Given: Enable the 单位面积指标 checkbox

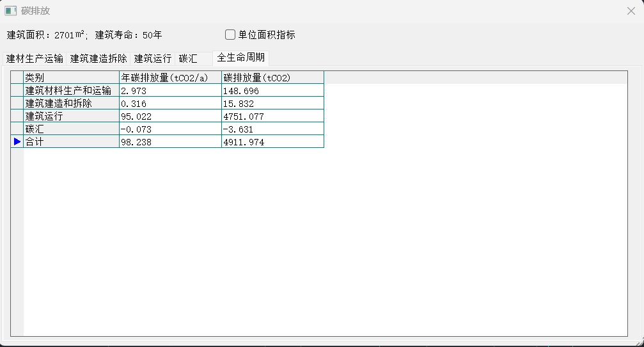Looking at the screenshot, I should (x=231, y=35).
